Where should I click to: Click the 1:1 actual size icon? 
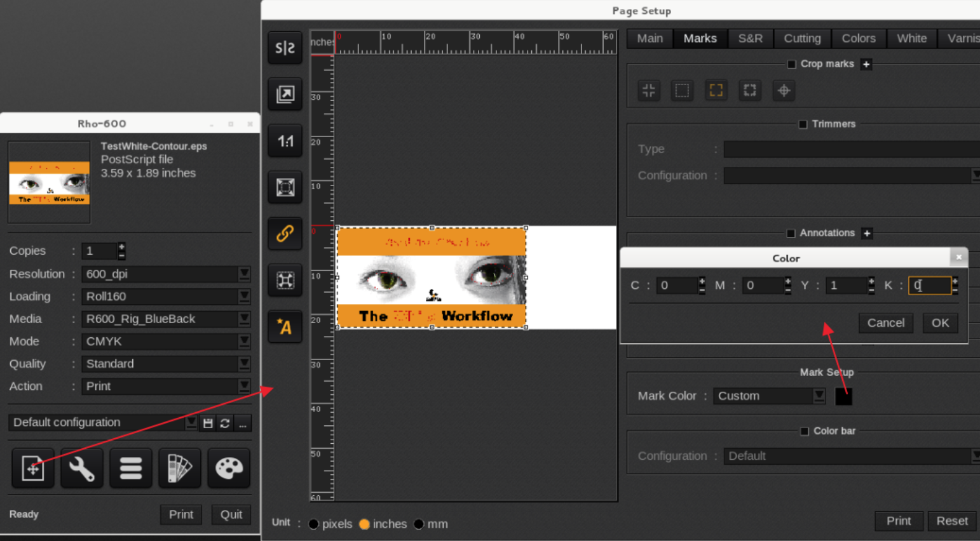[x=285, y=141]
